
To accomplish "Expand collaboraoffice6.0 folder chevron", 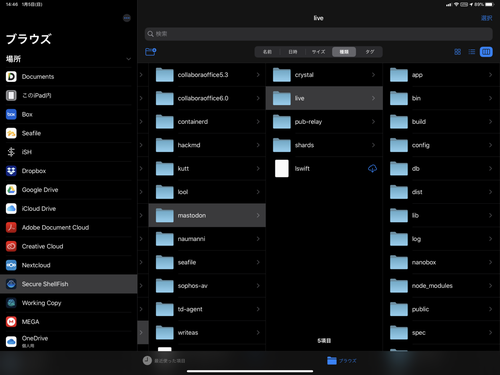I will click(258, 98).
